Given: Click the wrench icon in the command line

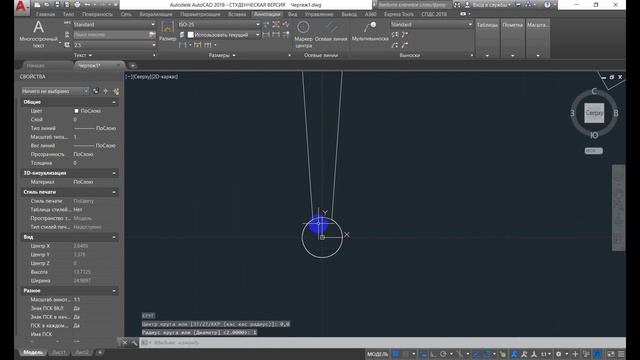Looking at the screenshot, I should [134, 343].
